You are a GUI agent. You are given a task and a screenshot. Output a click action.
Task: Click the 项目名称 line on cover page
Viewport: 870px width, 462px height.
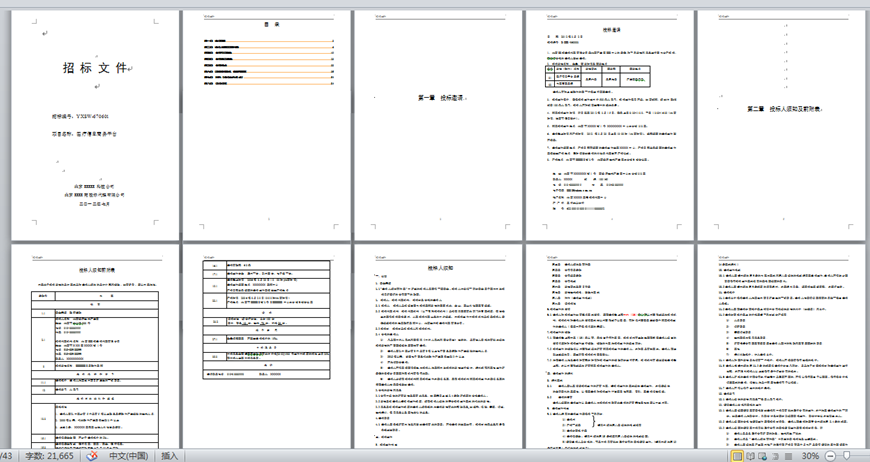click(x=84, y=134)
